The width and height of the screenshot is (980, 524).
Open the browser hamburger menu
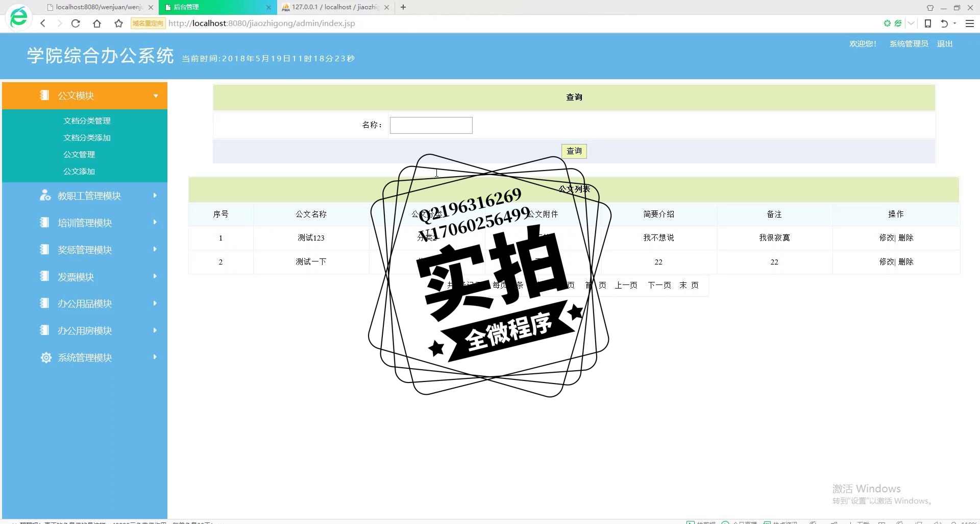pos(970,23)
